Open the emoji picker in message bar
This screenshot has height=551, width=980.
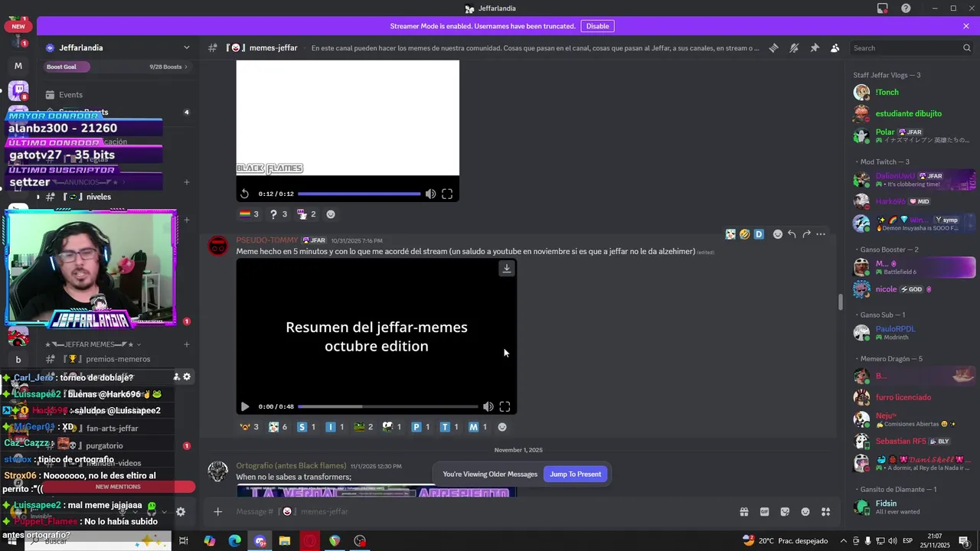pos(805,512)
